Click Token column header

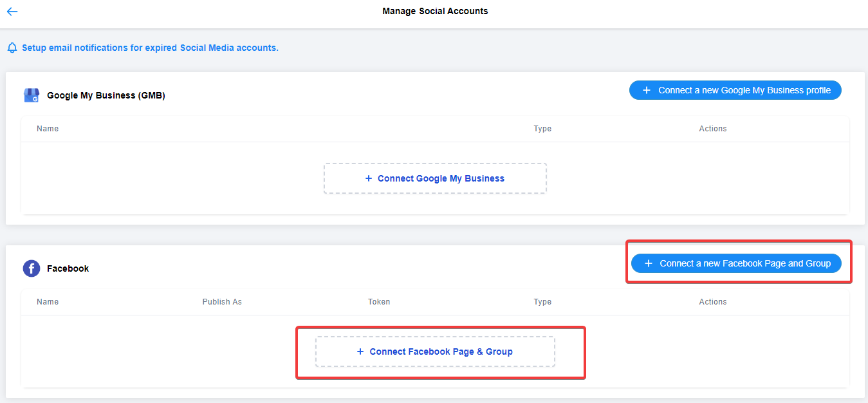pos(379,302)
